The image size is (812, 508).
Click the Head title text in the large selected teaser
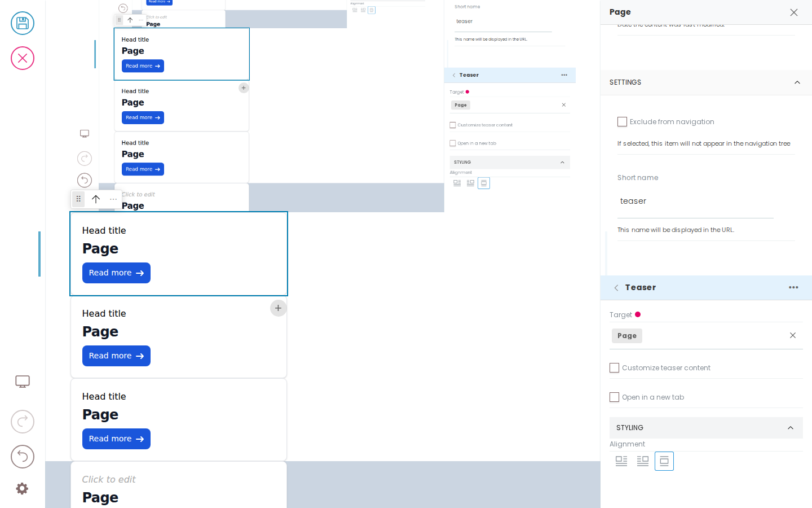point(104,230)
